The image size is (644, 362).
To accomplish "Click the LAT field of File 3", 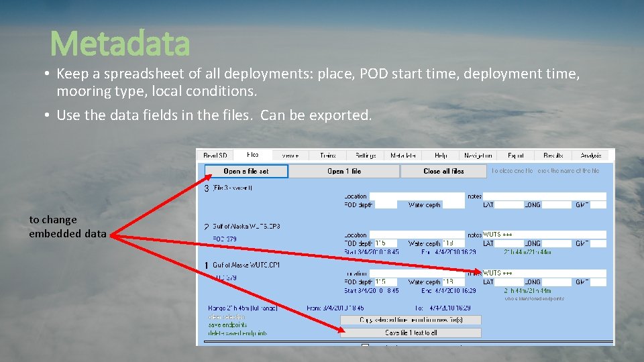I will pyautogui.click(x=509, y=205).
